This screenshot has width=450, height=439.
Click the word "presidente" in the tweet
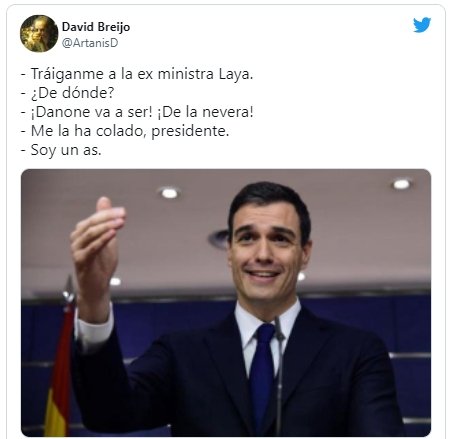[190, 131]
